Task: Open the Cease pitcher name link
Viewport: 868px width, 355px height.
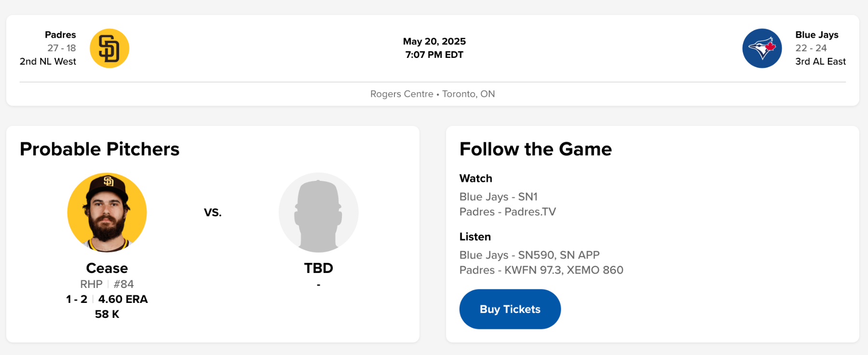Action: click(107, 268)
